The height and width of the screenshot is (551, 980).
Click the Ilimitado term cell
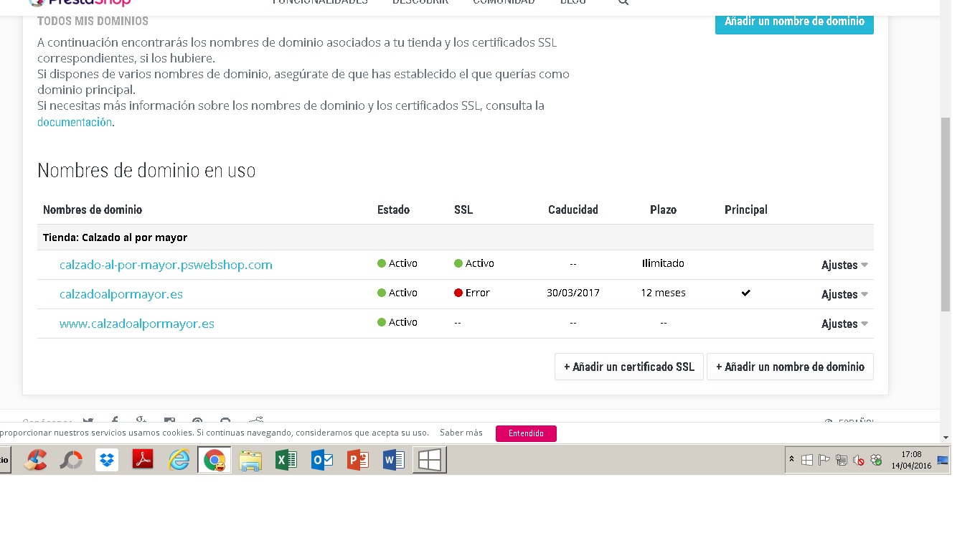click(x=663, y=263)
